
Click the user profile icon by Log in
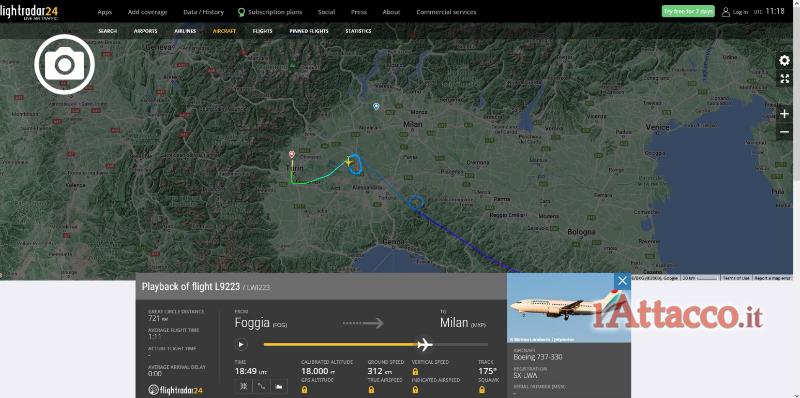point(726,12)
